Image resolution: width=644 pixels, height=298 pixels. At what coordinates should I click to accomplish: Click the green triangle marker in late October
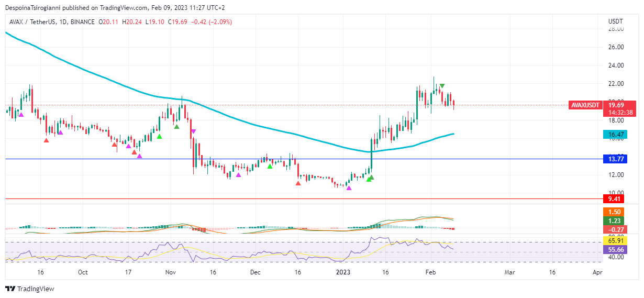159,136
